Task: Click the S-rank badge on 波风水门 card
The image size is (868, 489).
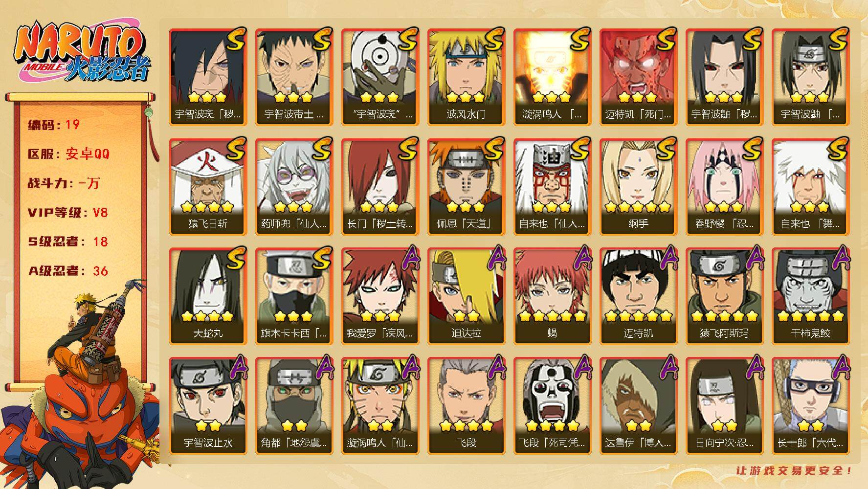Action: (x=493, y=39)
